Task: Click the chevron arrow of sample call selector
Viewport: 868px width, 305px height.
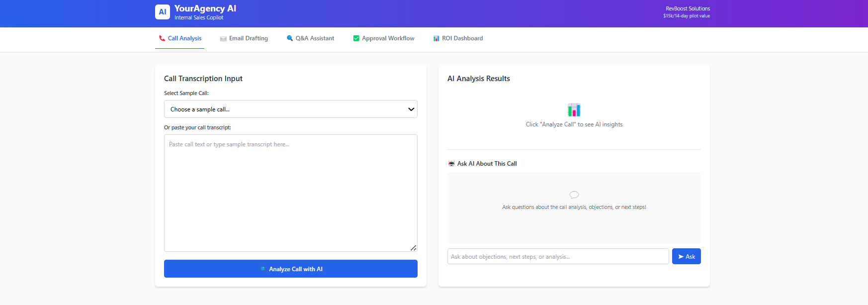Action: click(x=411, y=109)
